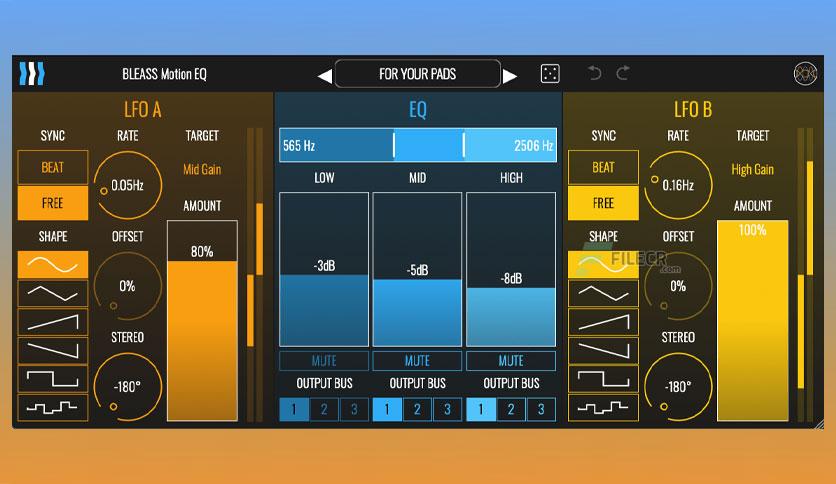Image resolution: width=836 pixels, height=484 pixels.
Task: Click the redo arrow icon
Action: pos(623,72)
